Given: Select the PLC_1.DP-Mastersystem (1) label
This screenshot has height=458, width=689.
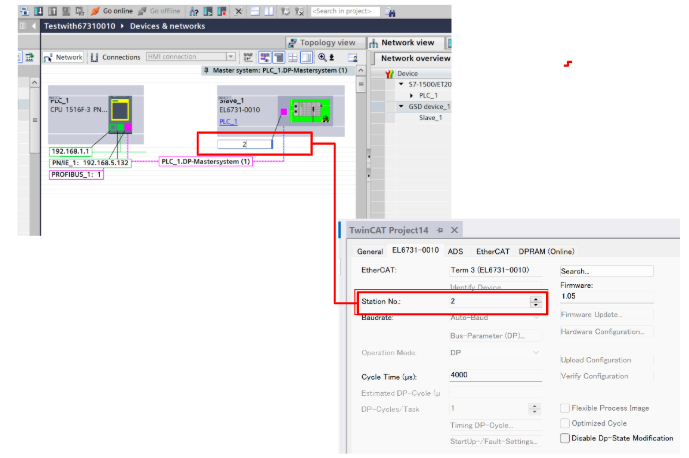Looking at the screenshot, I should tap(205, 162).
